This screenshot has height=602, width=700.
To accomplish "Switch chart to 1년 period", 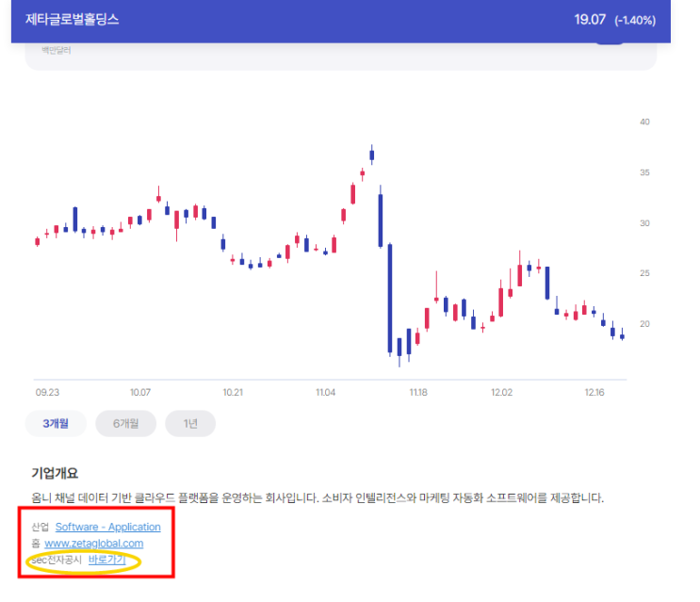I will point(190,424).
